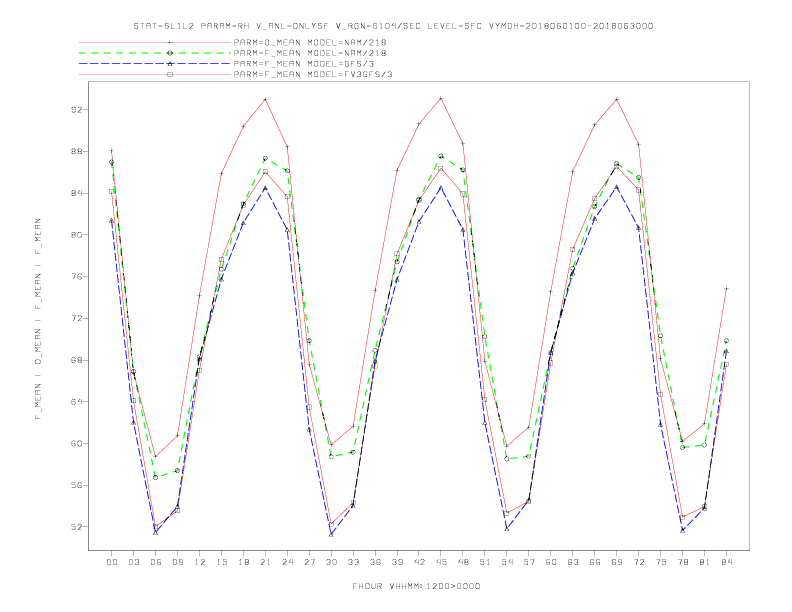Click y-axis tick value 64
The width and height of the screenshot is (792, 612).
coord(77,402)
